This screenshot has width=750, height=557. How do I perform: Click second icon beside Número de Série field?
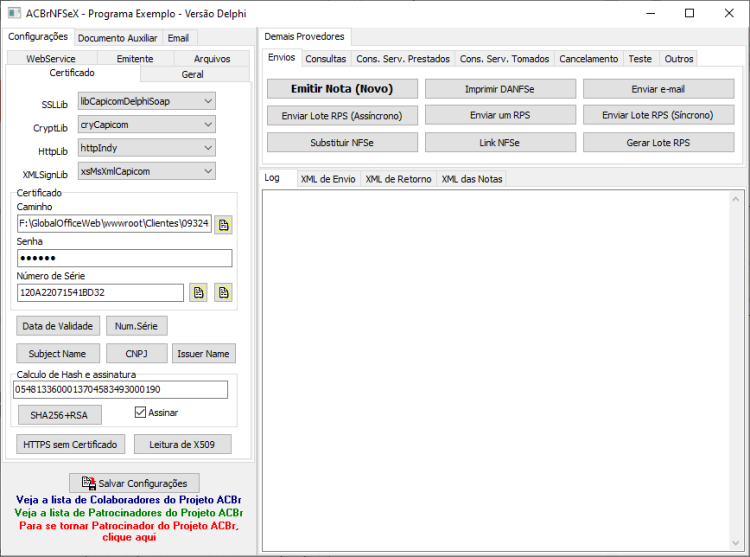[x=223, y=293]
